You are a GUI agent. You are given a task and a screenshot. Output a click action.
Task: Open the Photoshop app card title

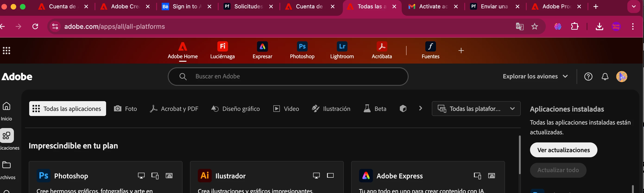(71, 176)
